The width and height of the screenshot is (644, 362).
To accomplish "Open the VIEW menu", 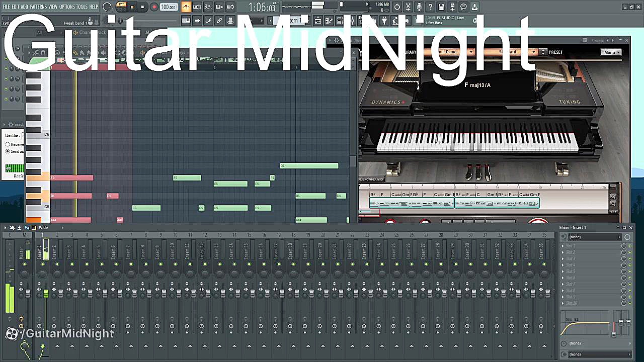I will pyautogui.click(x=53, y=7).
